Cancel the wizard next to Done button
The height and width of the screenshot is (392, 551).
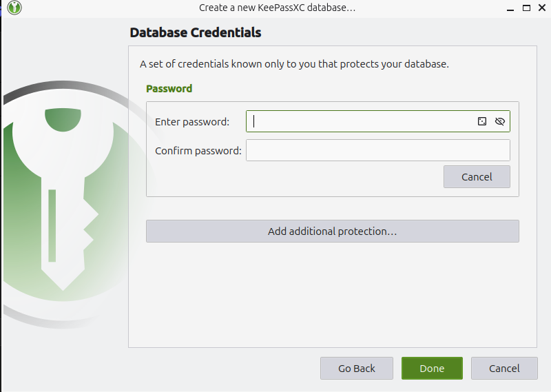(x=504, y=368)
